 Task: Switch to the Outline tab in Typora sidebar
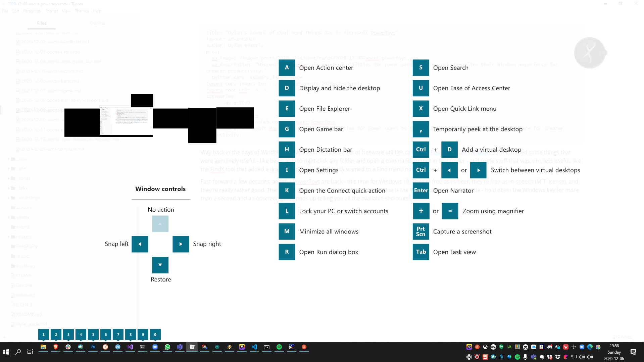click(97, 23)
